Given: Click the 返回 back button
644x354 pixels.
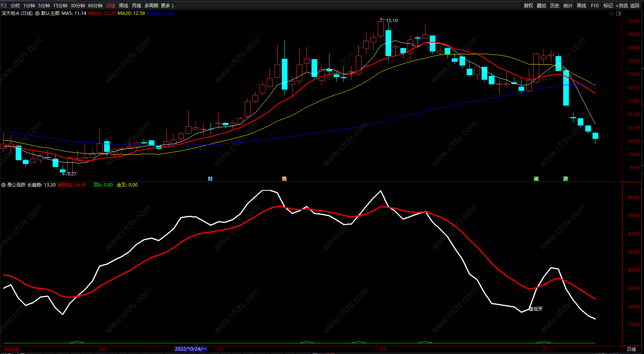Looking at the screenshot, I should click(635, 5).
